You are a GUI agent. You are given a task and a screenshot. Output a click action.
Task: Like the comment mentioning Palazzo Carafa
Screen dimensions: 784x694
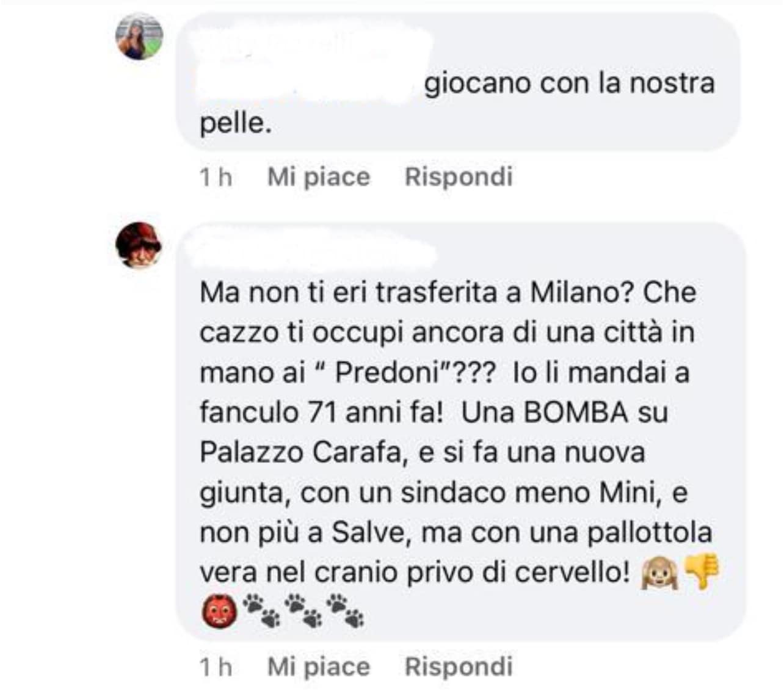click(x=319, y=667)
